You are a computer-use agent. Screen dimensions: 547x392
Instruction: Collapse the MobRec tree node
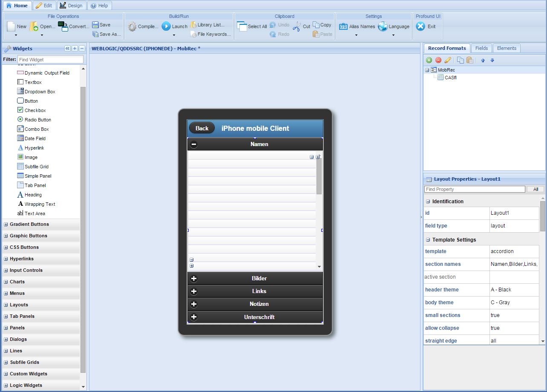coord(427,70)
